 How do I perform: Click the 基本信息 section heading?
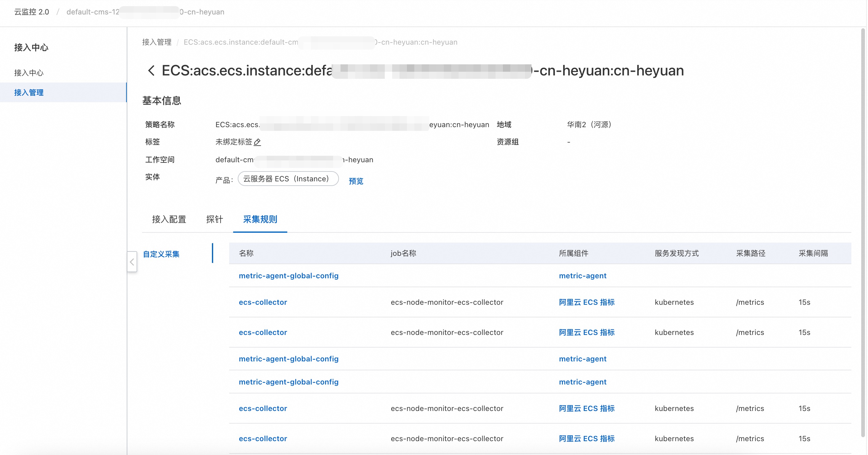pyautogui.click(x=162, y=100)
